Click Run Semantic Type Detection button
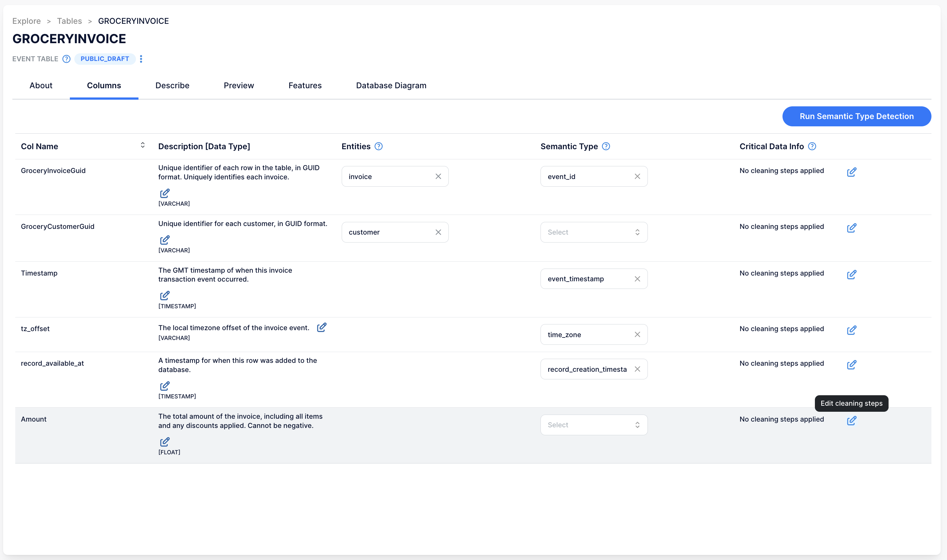Screen dimensions: 947x560 tap(856, 116)
